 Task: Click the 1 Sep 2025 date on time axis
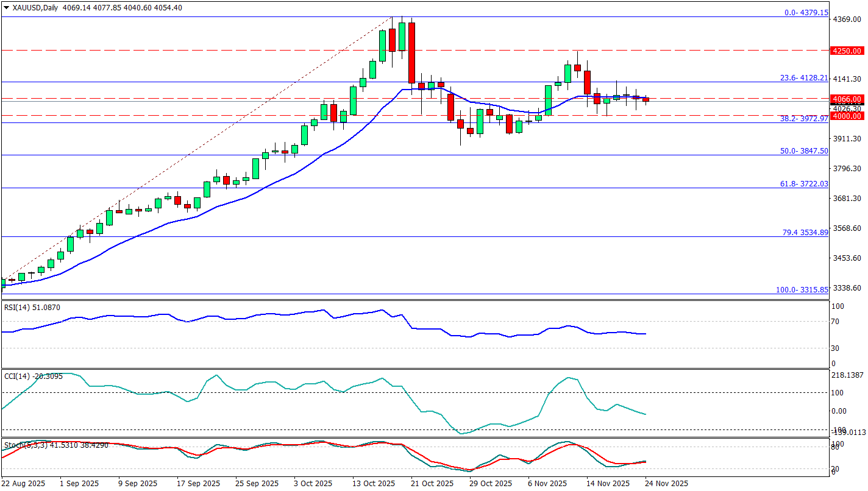(x=80, y=484)
